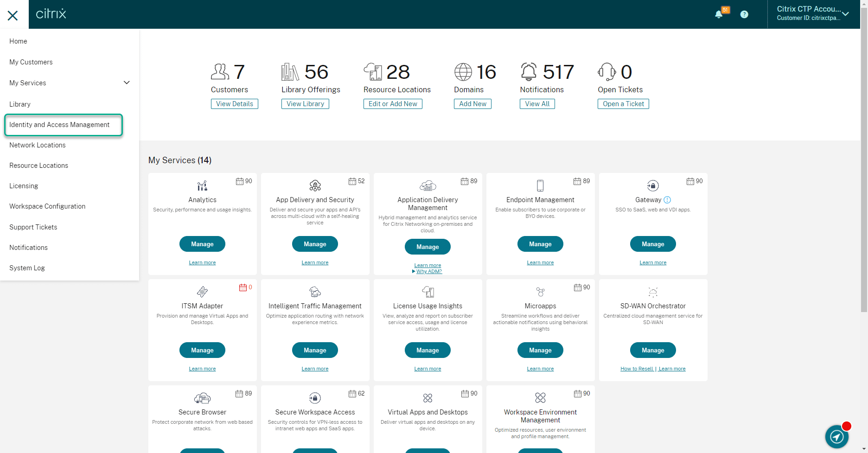
Task: Click the Secure Browser icon
Action: pyautogui.click(x=202, y=398)
